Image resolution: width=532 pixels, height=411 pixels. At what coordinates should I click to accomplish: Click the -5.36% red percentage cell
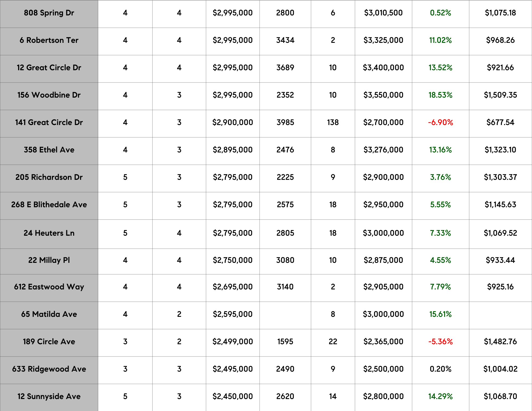[440, 342]
